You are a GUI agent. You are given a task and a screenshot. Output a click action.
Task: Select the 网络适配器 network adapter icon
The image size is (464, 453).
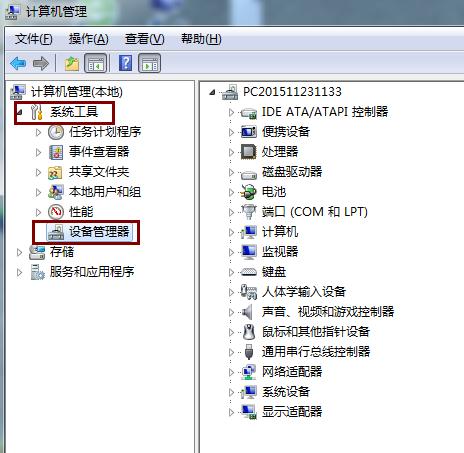click(249, 372)
